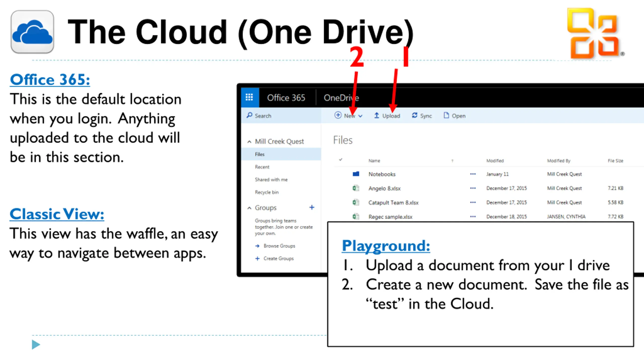Click the Sync arrows icon
The width and height of the screenshot is (644, 362).
pyautogui.click(x=415, y=115)
